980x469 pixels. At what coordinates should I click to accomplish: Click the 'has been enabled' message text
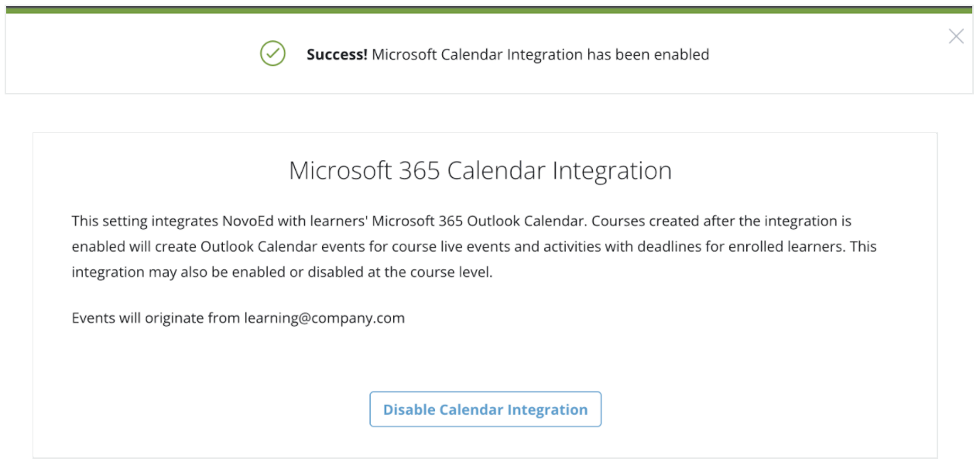(x=648, y=55)
